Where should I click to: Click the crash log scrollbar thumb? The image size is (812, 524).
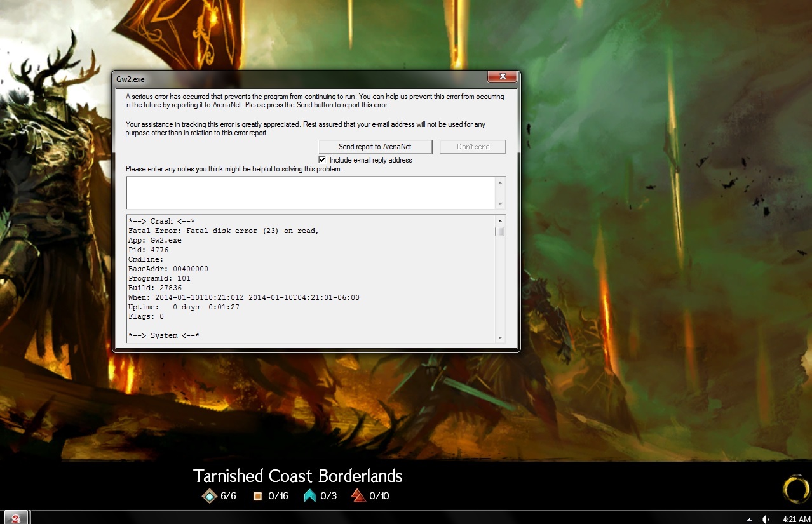coord(500,231)
